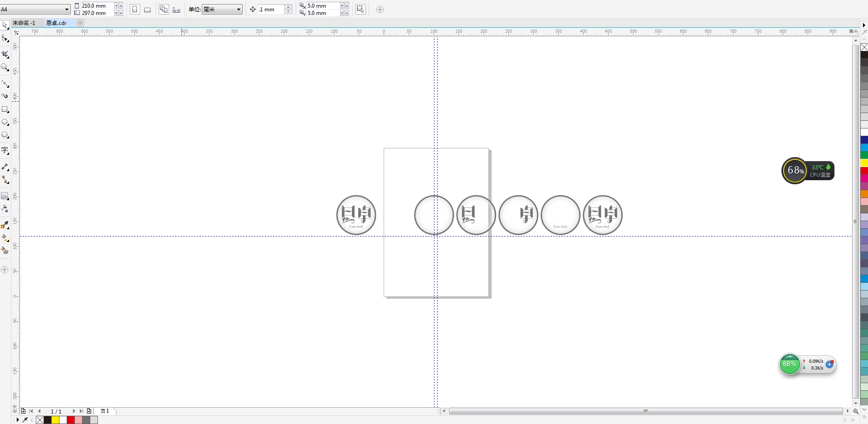868x424 pixels.
Task: Choose the Interactive Fill tool
Action: point(5,237)
